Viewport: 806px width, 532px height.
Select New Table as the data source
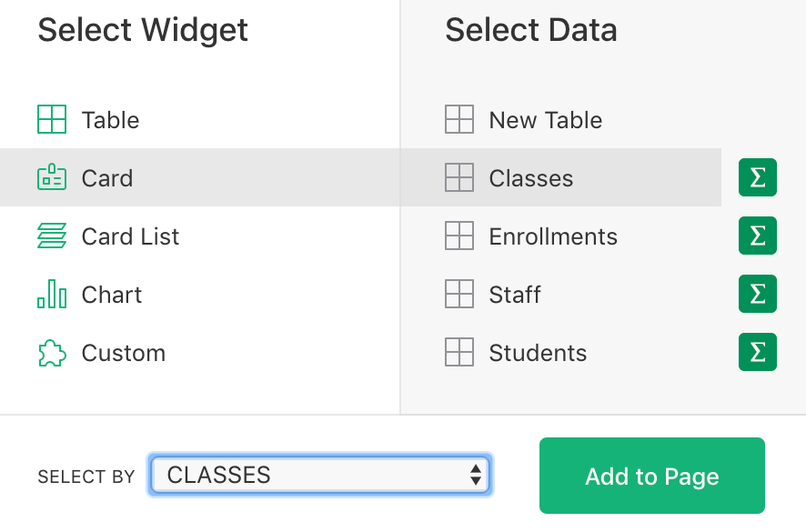544,119
